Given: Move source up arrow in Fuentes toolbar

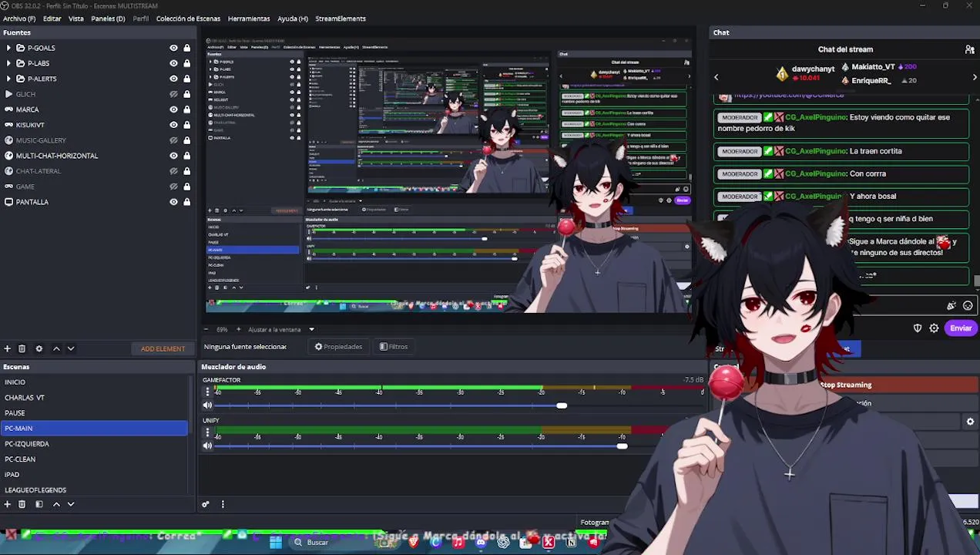Looking at the screenshot, I should point(56,348).
